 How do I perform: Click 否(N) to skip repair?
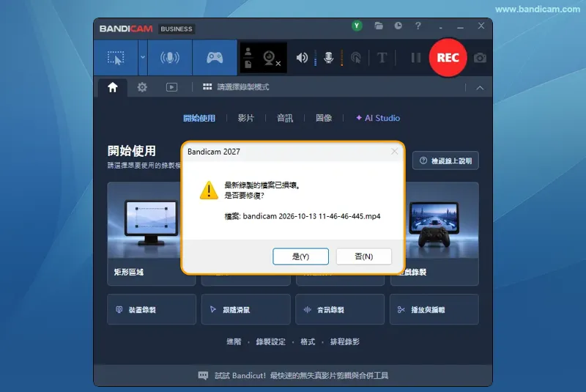pyautogui.click(x=363, y=256)
